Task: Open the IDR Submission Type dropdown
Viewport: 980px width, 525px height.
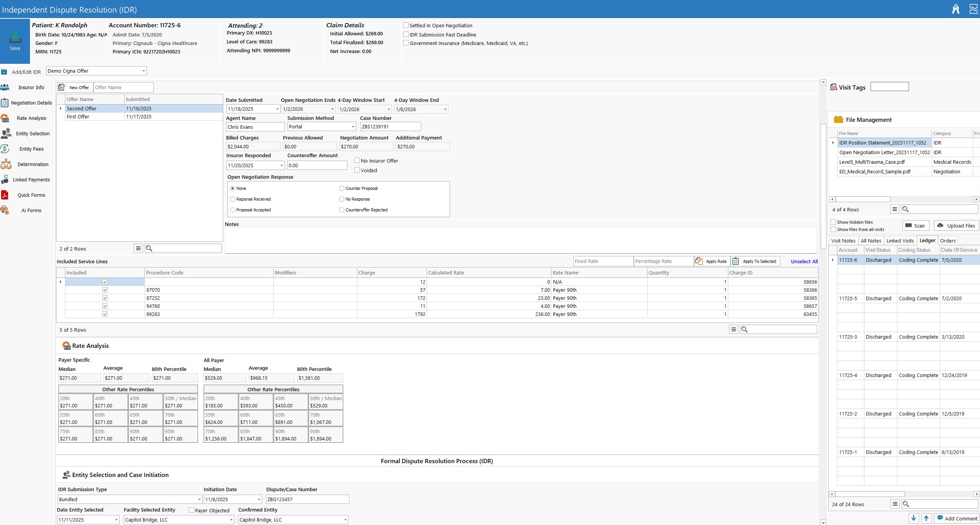Action: click(x=199, y=499)
